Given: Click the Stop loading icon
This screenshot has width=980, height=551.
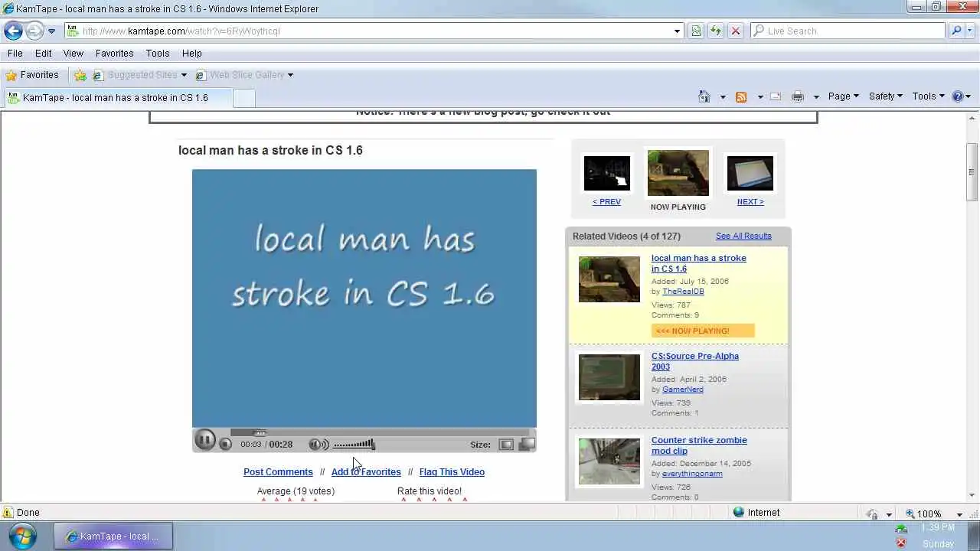Looking at the screenshot, I should [736, 31].
